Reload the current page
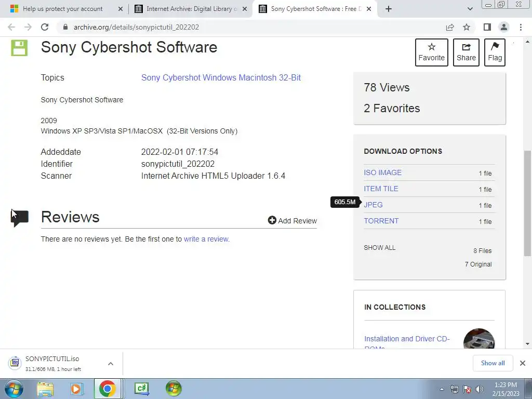The height and width of the screenshot is (399, 532). tap(45, 27)
